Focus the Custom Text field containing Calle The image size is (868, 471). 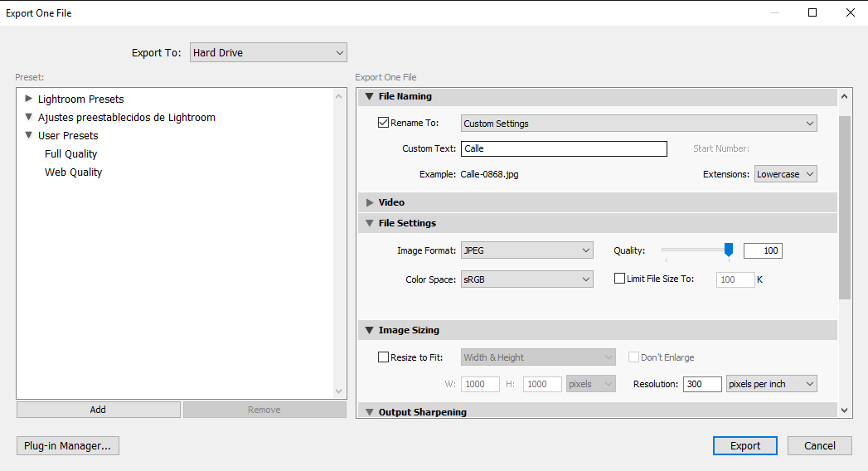tap(564, 148)
